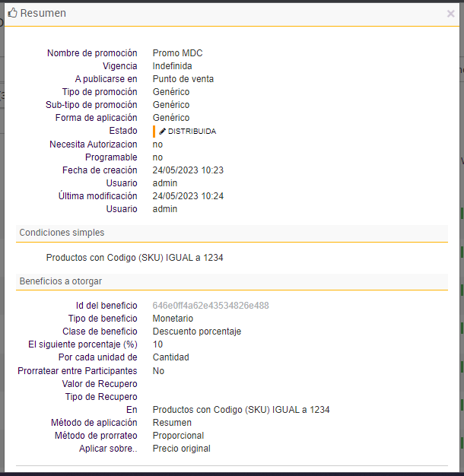This screenshot has height=476, width=464.
Task: Click the Nombre de promoción label
Action: 92,52
